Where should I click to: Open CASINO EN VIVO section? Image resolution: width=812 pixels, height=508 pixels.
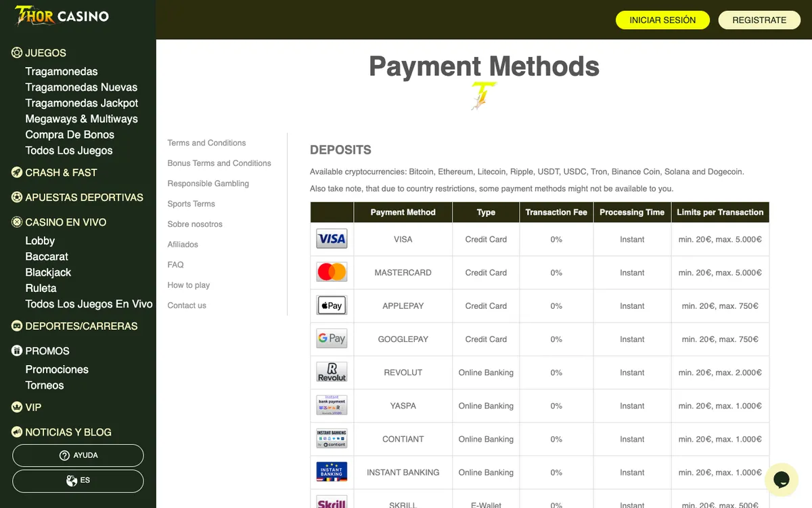66,222
